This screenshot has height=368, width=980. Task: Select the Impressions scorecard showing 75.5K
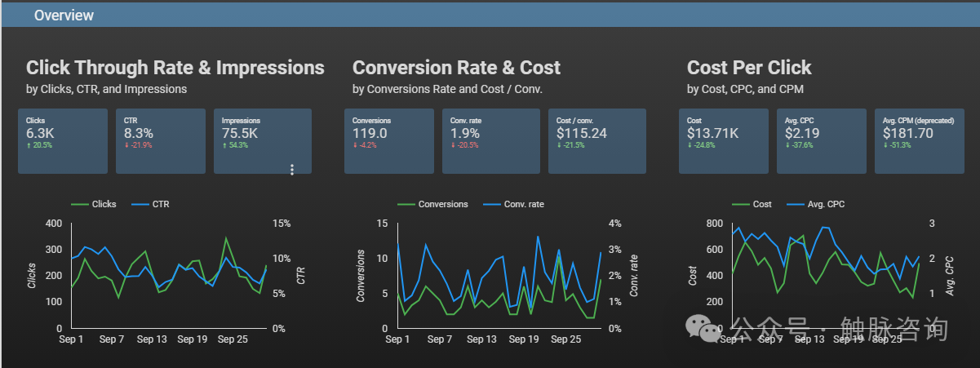coord(263,141)
